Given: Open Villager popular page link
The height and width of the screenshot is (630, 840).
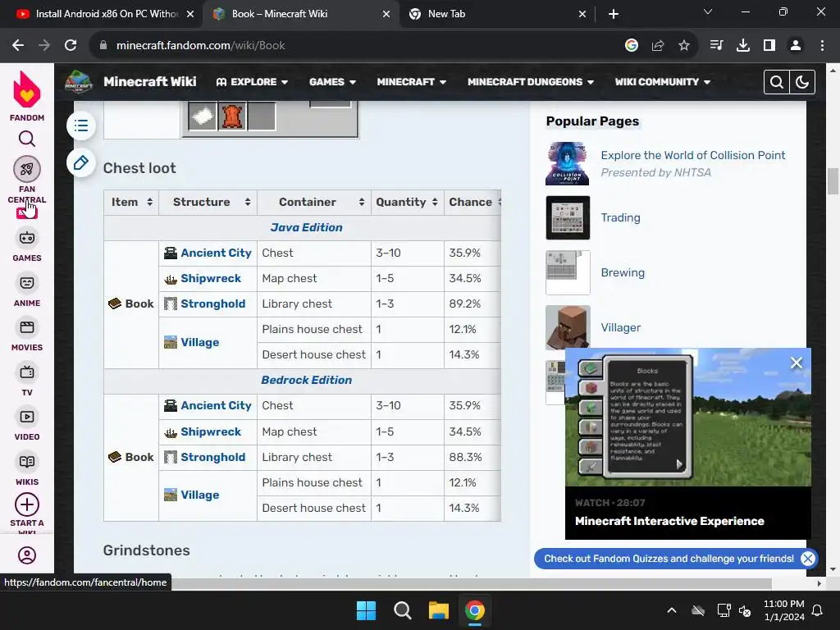Looking at the screenshot, I should click(620, 327).
